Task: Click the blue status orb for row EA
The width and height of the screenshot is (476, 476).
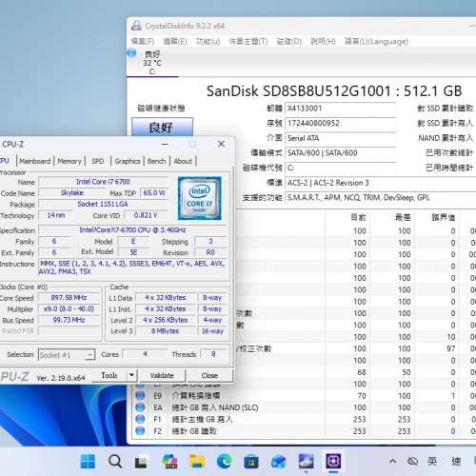Action: coord(140,407)
